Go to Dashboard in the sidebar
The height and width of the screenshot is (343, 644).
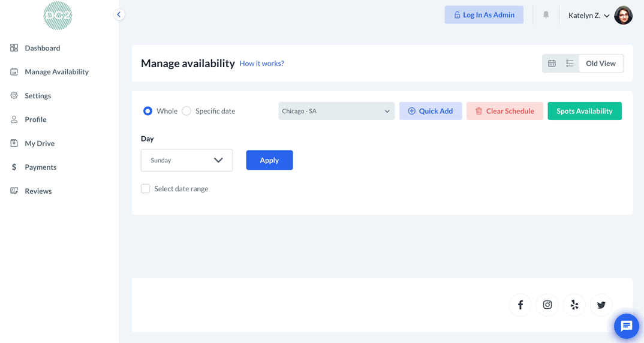42,48
